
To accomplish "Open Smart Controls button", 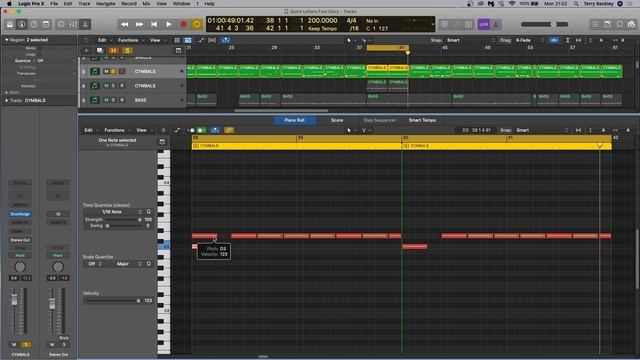I will tap(61, 24).
